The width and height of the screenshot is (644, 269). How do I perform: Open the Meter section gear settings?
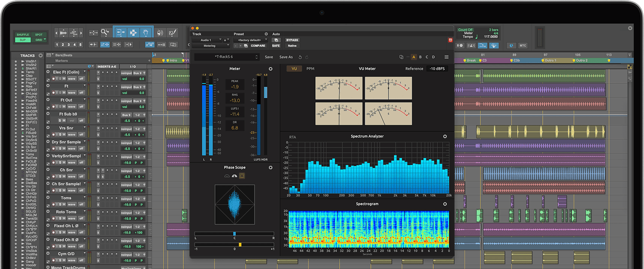[270, 69]
